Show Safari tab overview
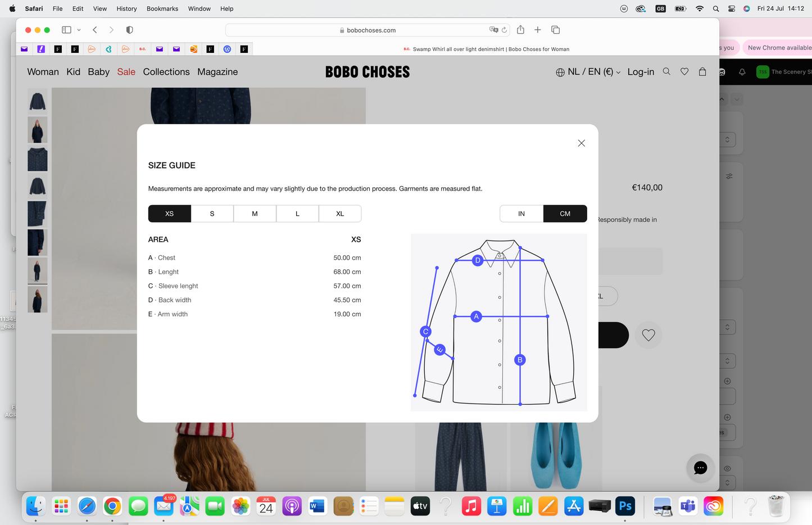This screenshot has width=812, height=525. pos(555,30)
